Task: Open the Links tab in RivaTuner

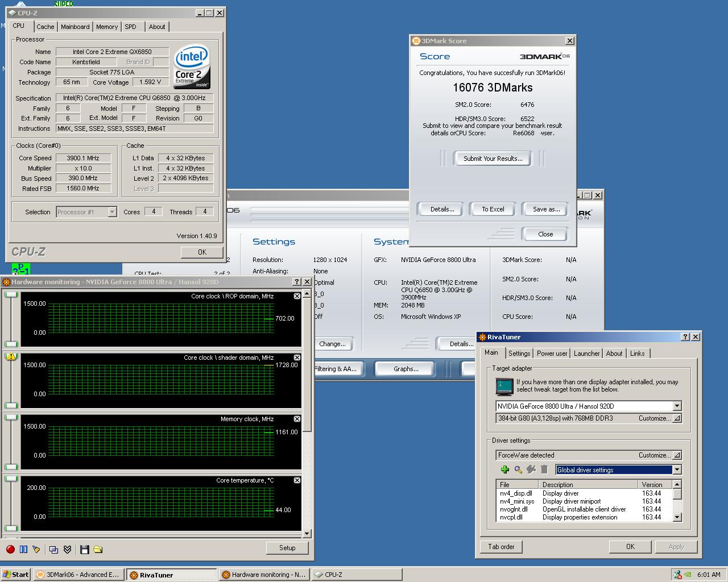Action: [638, 354]
